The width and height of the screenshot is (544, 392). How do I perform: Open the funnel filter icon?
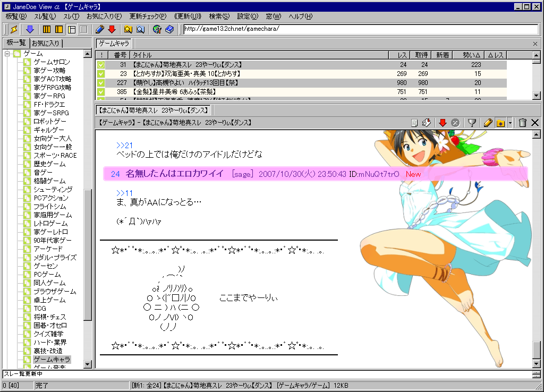[472, 123]
